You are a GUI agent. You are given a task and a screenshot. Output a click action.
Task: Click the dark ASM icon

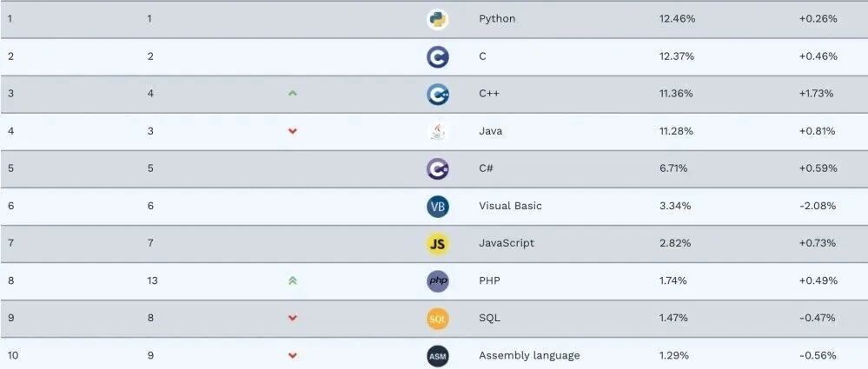[x=437, y=356]
